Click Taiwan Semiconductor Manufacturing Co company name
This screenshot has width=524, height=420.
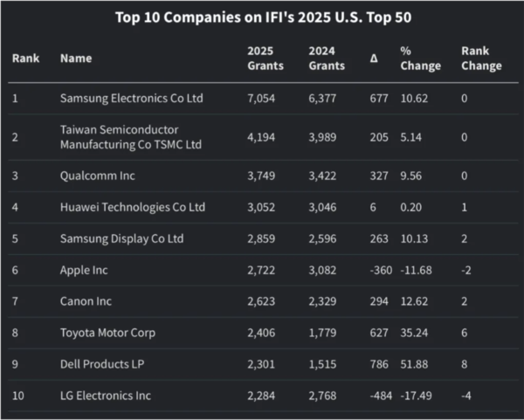click(x=131, y=137)
